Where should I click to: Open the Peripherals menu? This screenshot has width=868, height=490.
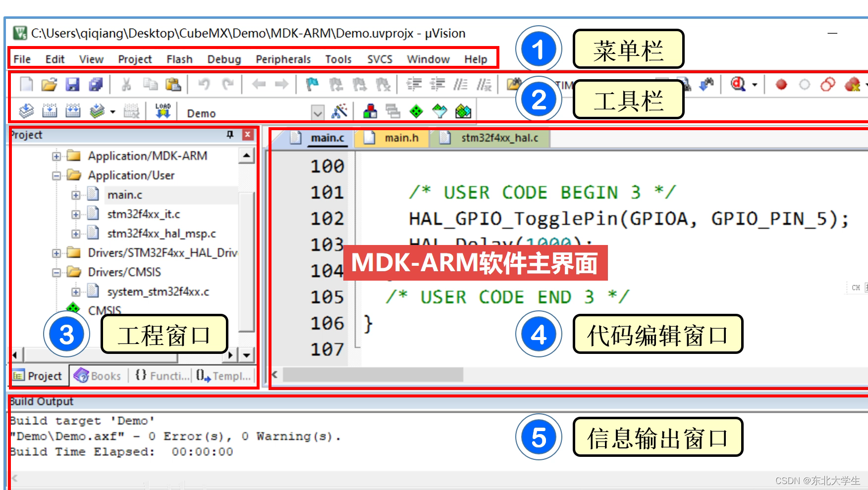pyautogui.click(x=282, y=59)
